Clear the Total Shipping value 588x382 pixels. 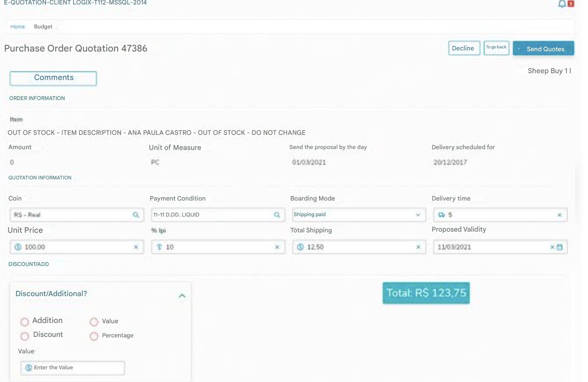pyautogui.click(x=418, y=247)
